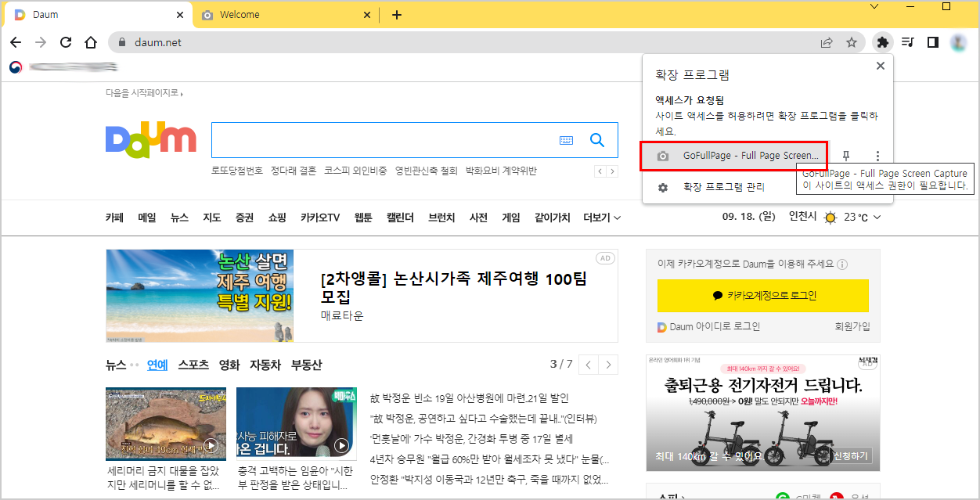Switch to the 스포츠 news tab
Image resolution: width=980 pixels, height=500 pixels.
pos(193,365)
